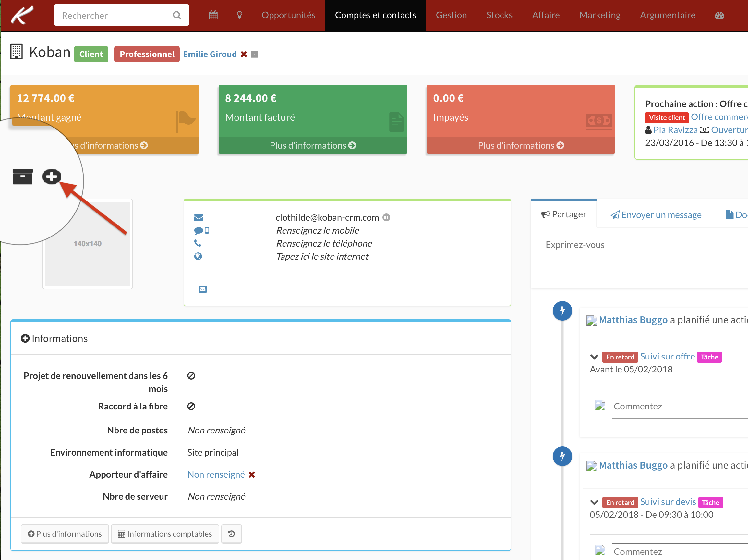Remove Emilie Giroud with red cross

click(x=244, y=54)
